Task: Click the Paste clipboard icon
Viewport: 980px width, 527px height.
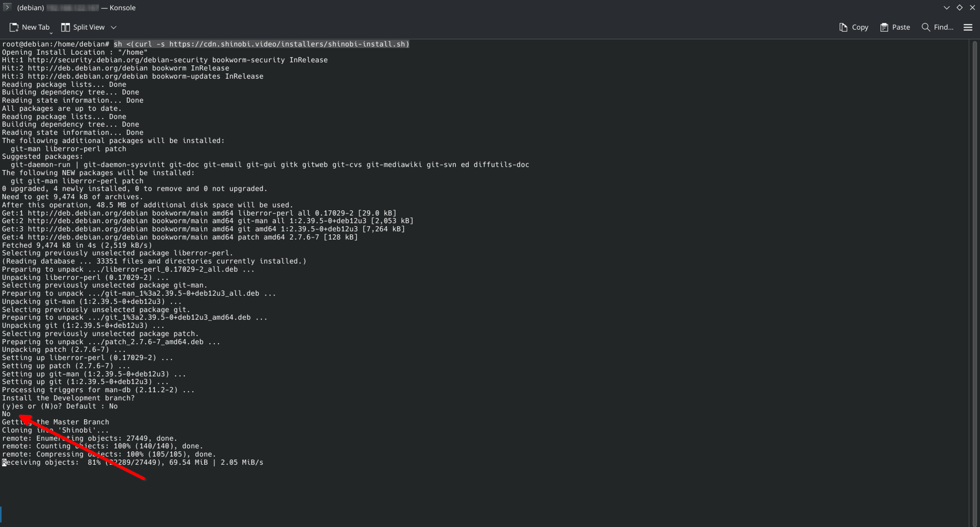Action: click(x=884, y=27)
